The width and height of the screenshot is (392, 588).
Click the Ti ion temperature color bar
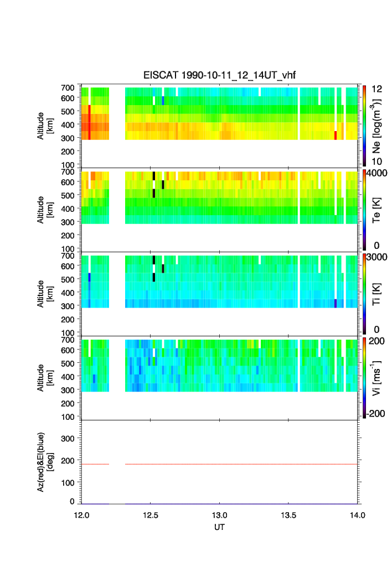pos(364,294)
